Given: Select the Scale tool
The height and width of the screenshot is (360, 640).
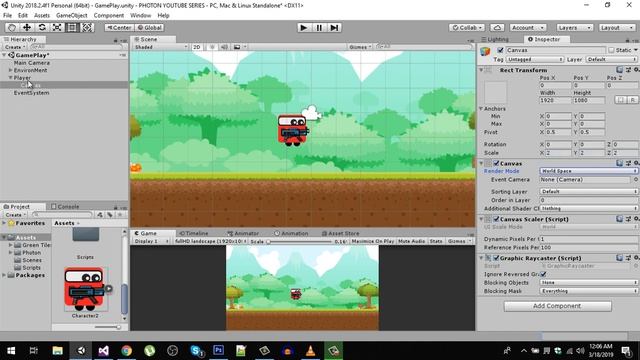Looking at the screenshot, I should 57,27.
